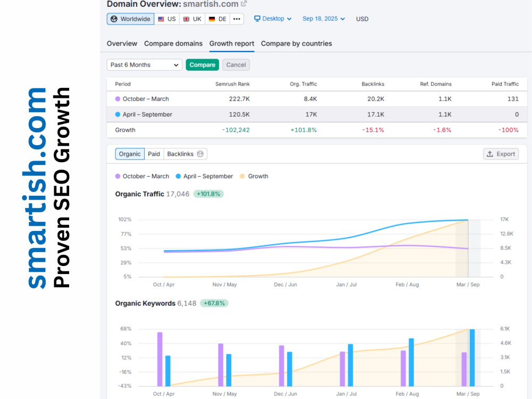Screen dimensions: 532x399
Task: Click the -1.6% Ref. Domains growth cell
Action: [442, 130]
